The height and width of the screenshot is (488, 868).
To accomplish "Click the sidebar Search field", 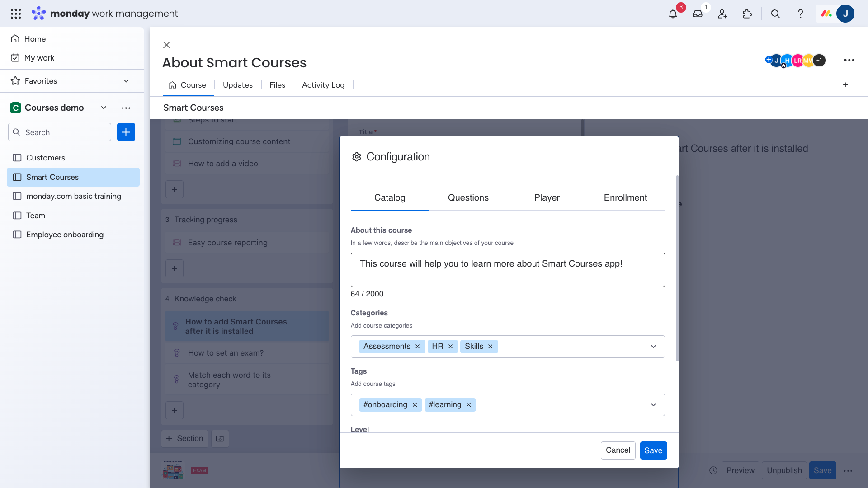I will [x=59, y=132].
